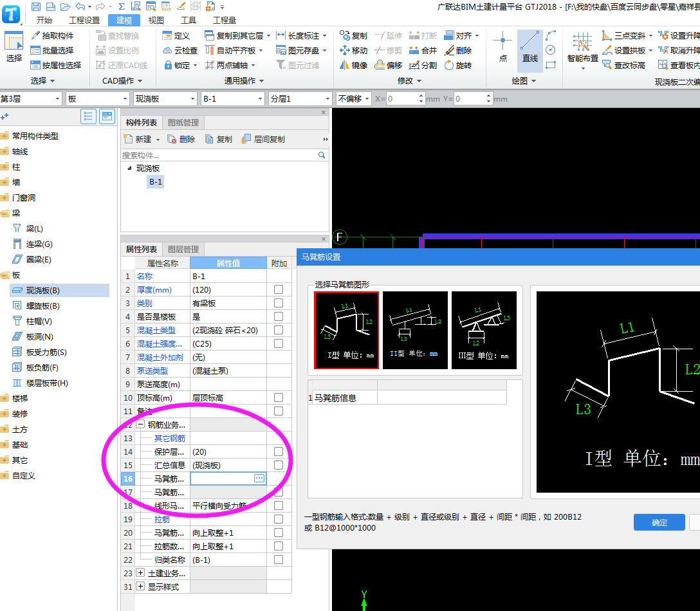Open the 工程设置 ribbon tab
Screen dimensions: 700x611
tap(84, 21)
